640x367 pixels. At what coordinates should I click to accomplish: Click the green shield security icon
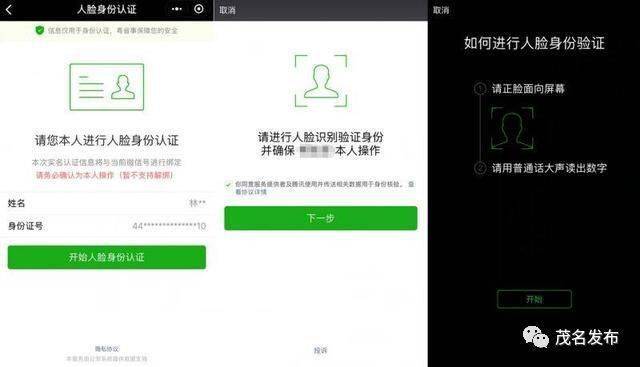[x=40, y=30]
